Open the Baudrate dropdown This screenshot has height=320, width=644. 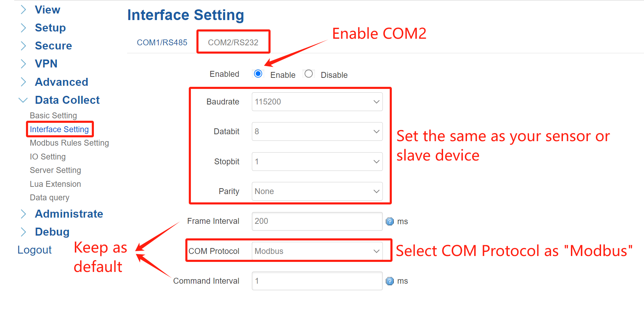[317, 102]
